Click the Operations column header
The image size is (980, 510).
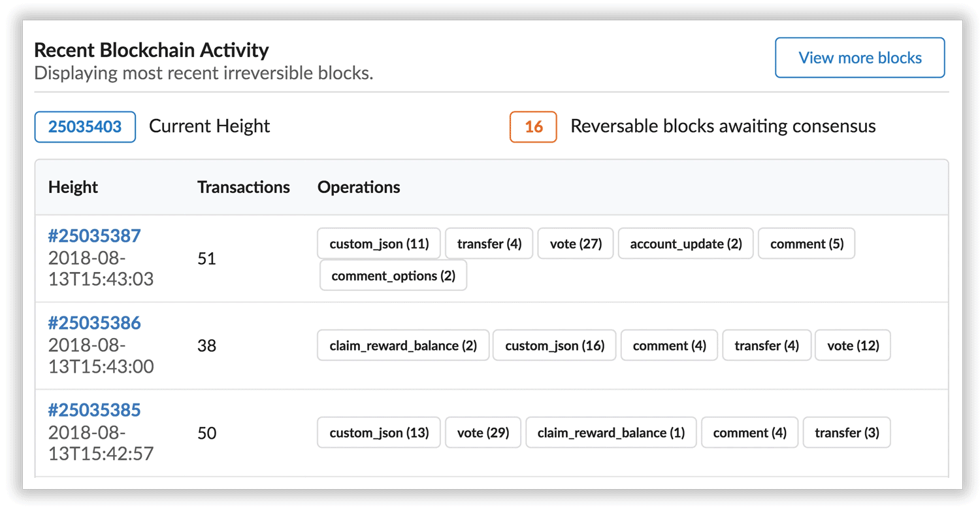click(359, 187)
